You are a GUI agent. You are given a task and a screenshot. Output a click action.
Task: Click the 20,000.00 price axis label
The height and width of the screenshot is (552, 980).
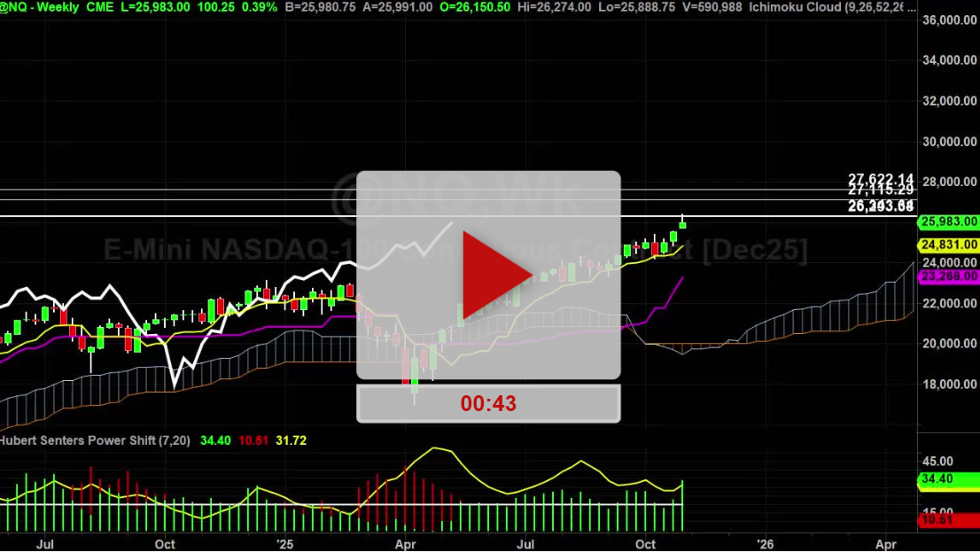pos(949,343)
